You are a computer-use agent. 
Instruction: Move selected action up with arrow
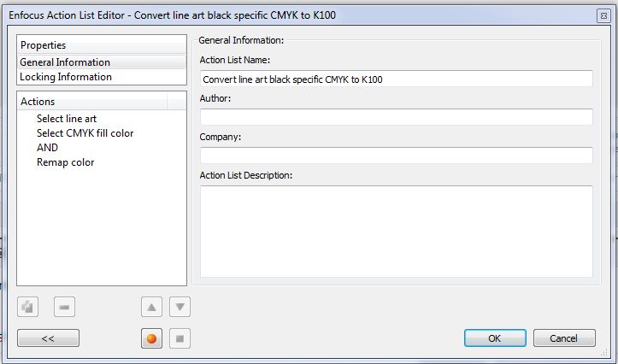[152, 307]
